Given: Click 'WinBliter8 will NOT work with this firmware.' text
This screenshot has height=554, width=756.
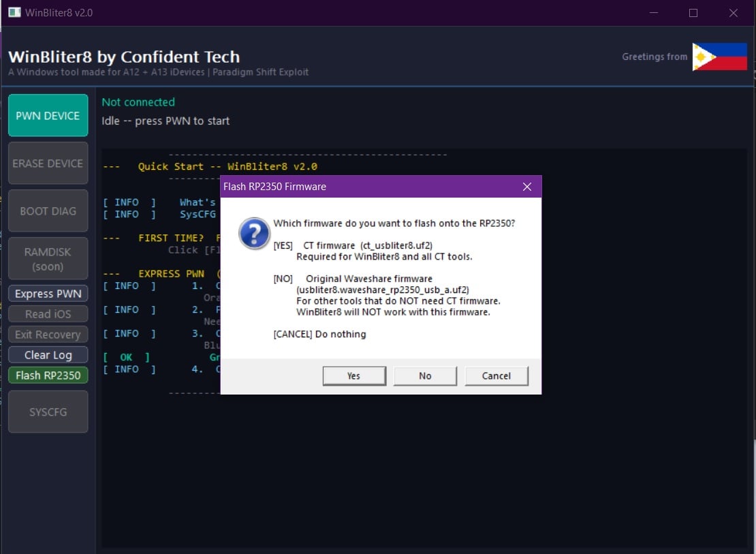Looking at the screenshot, I should [x=393, y=312].
